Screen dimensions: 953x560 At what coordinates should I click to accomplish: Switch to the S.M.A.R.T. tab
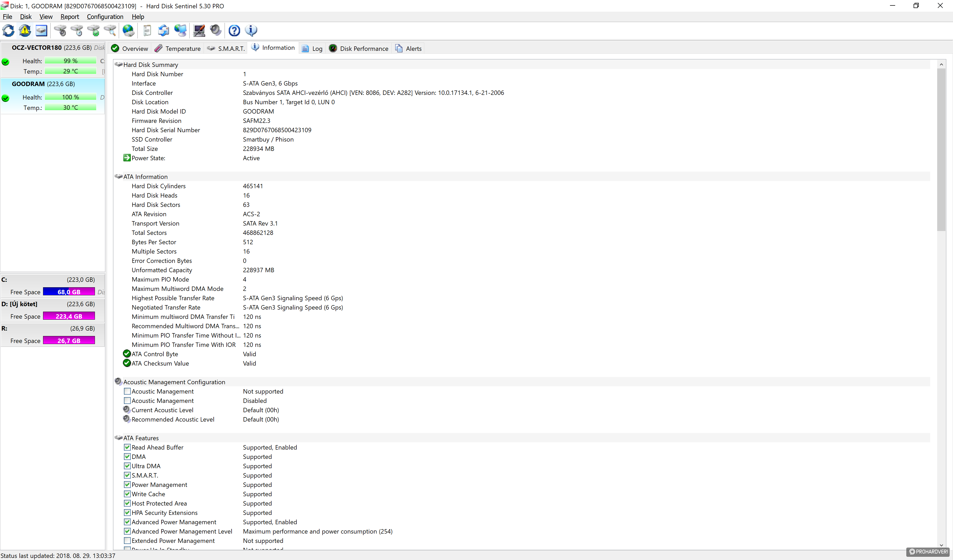tap(226, 48)
